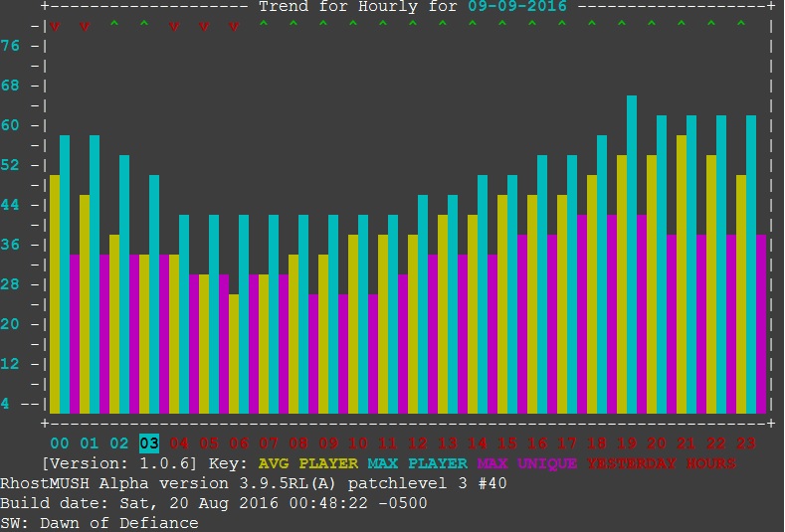Click the 'Build date: Sat, 20 Aug 2016' line

click(x=214, y=503)
